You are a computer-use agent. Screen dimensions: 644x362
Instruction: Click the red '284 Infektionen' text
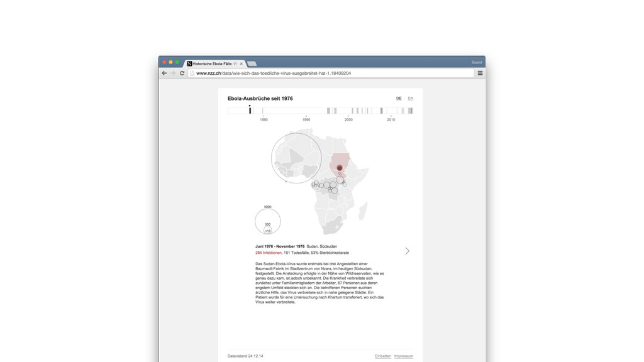tap(269, 253)
